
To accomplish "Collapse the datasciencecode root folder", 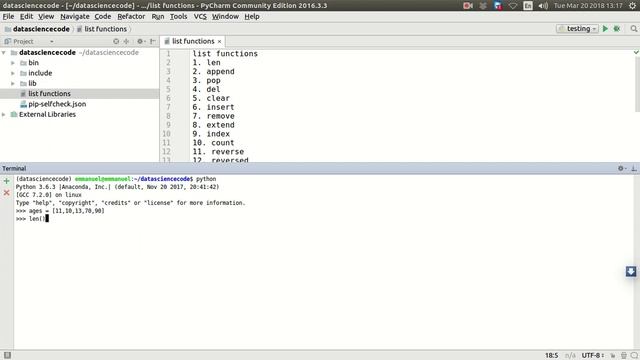I will [4, 53].
